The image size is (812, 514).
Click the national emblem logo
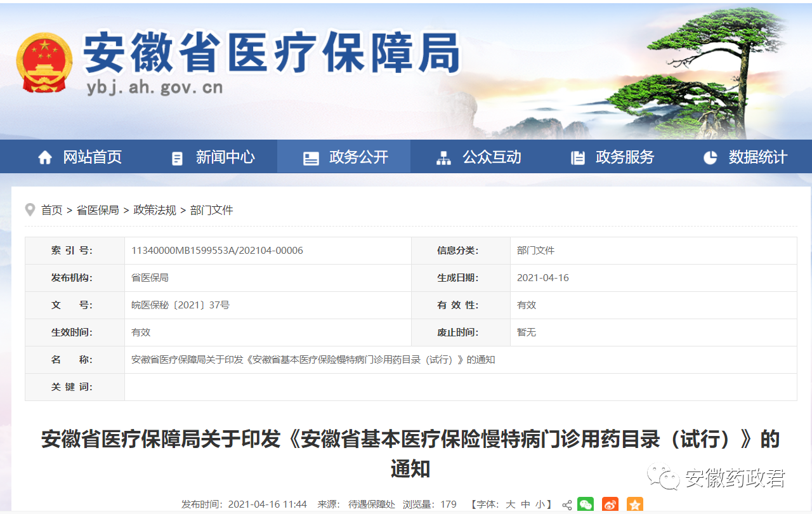44,63
